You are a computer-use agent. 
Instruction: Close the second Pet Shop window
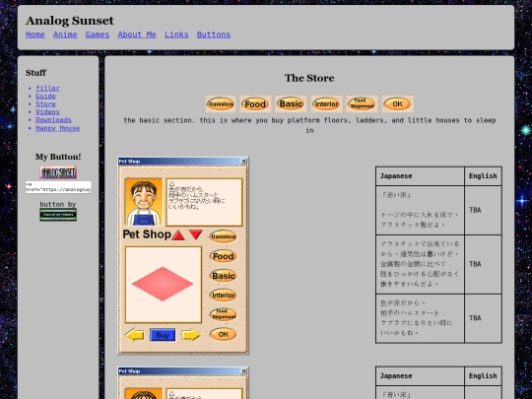tap(243, 371)
